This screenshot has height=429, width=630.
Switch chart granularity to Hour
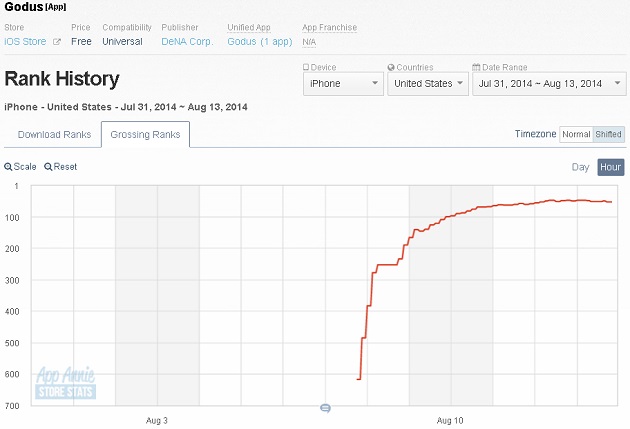pyautogui.click(x=611, y=167)
